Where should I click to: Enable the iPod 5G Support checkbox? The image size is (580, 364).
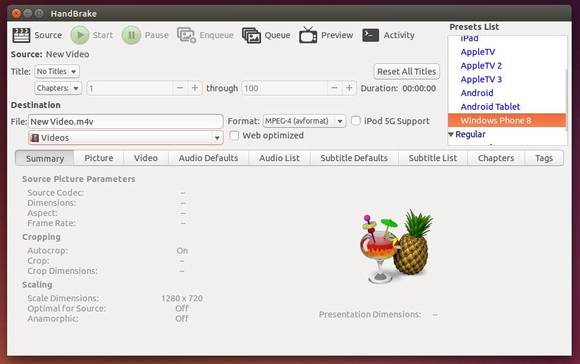coord(355,121)
